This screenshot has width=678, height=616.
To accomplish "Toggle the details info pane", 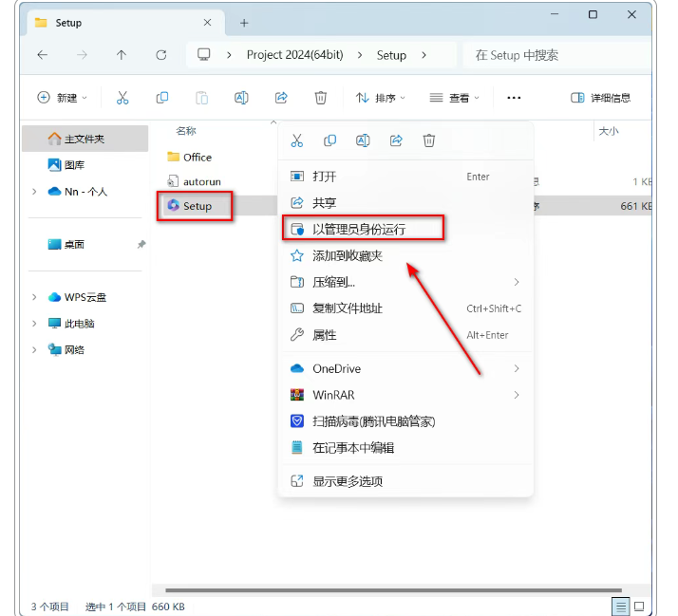I will pyautogui.click(x=600, y=98).
